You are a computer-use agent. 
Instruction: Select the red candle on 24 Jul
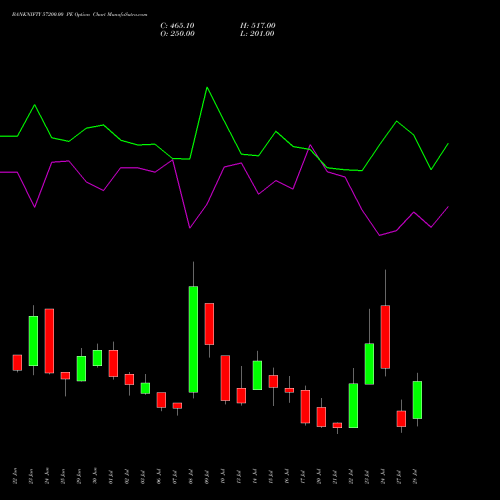point(385,337)
